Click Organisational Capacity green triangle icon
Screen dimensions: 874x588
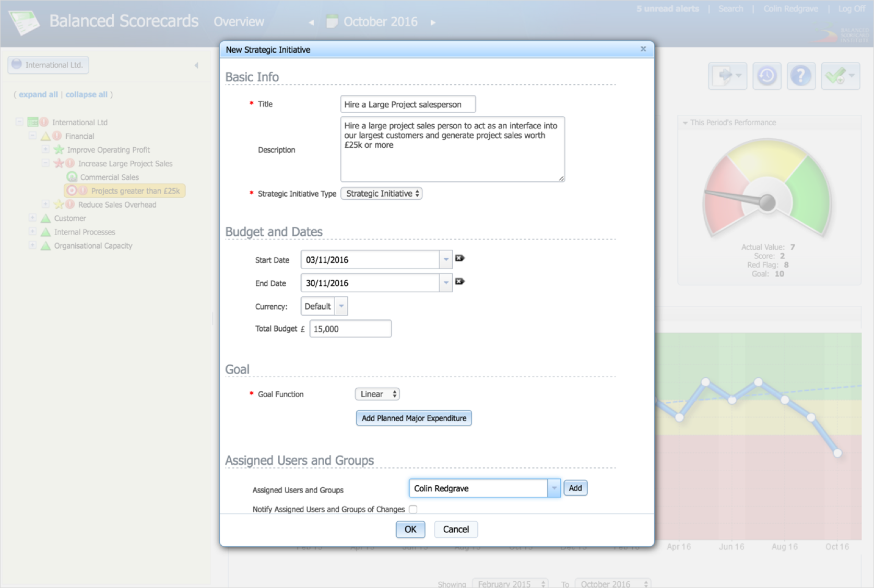[x=45, y=246]
